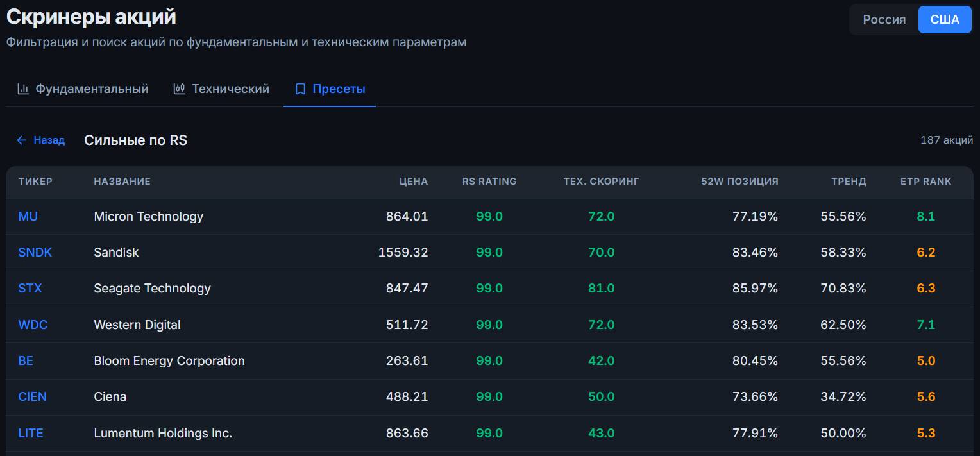
Task: Click the left arrow icon beside Назад
Action: point(21,140)
